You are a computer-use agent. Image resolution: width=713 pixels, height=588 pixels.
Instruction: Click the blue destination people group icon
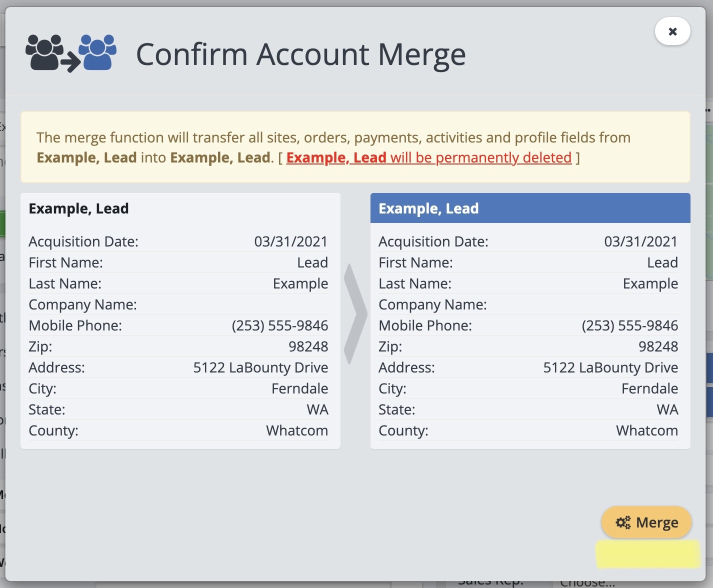98,52
